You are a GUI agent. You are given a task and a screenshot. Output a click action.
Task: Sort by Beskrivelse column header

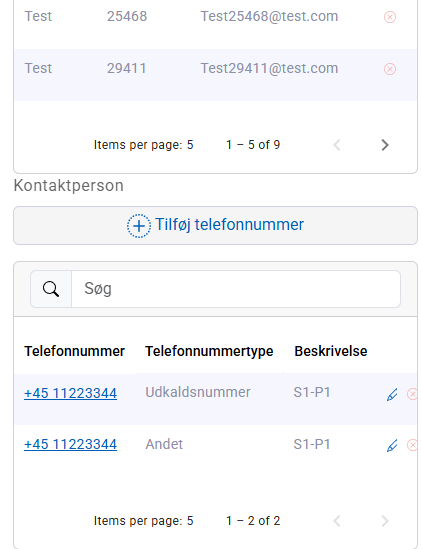point(331,351)
